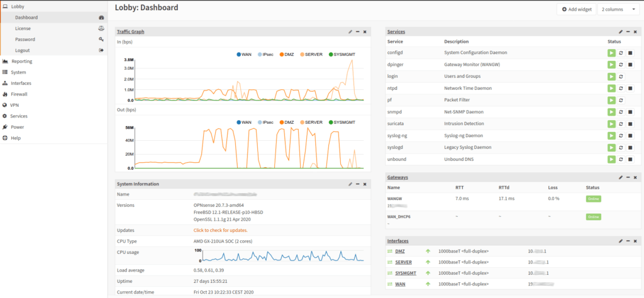Select Dashboard in the Lobby menu

pos(54,18)
